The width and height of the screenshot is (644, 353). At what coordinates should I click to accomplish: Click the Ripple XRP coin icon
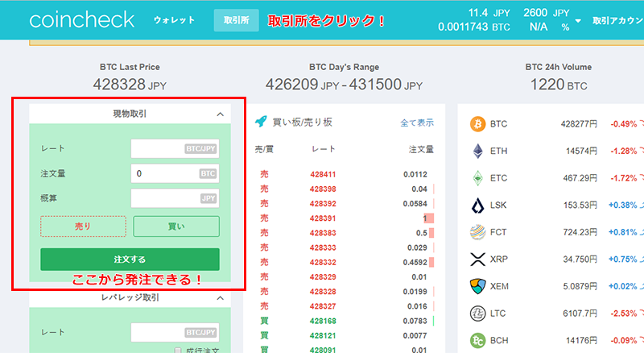pos(477,260)
